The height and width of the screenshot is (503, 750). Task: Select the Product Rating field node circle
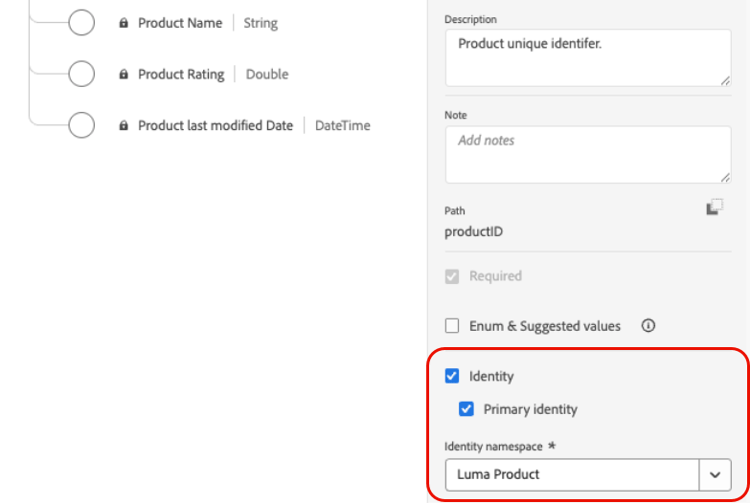point(81,74)
